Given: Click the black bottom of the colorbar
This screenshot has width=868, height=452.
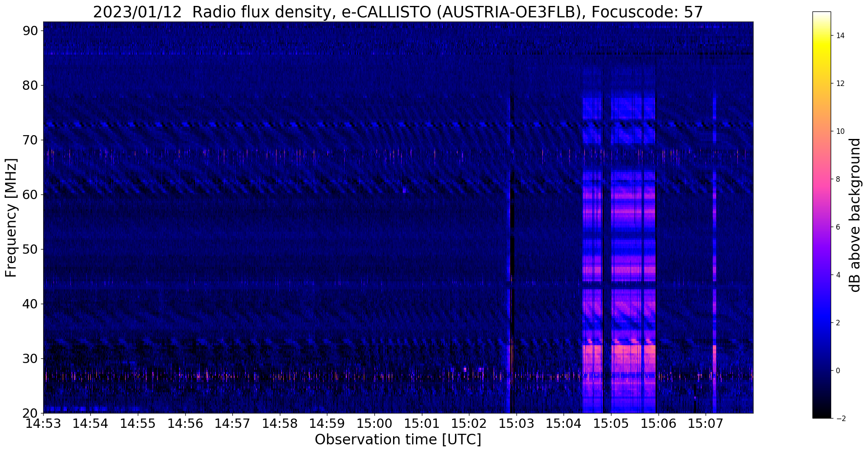Looking at the screenshot, I should 821,414.
